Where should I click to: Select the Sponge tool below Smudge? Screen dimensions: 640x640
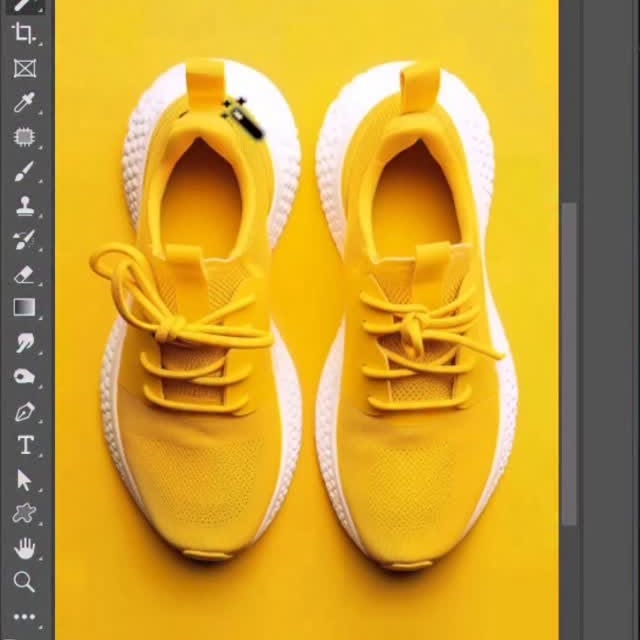click(x=24, y=377)
